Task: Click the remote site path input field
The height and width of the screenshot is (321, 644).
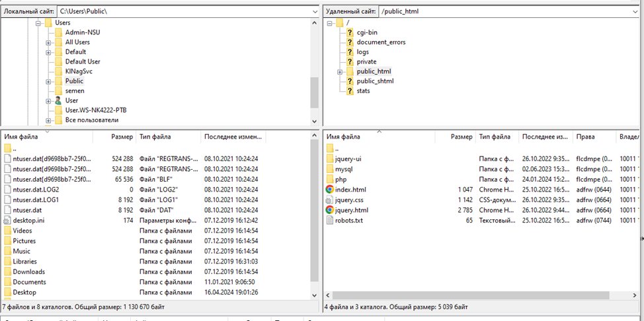Action: point(503,12)
